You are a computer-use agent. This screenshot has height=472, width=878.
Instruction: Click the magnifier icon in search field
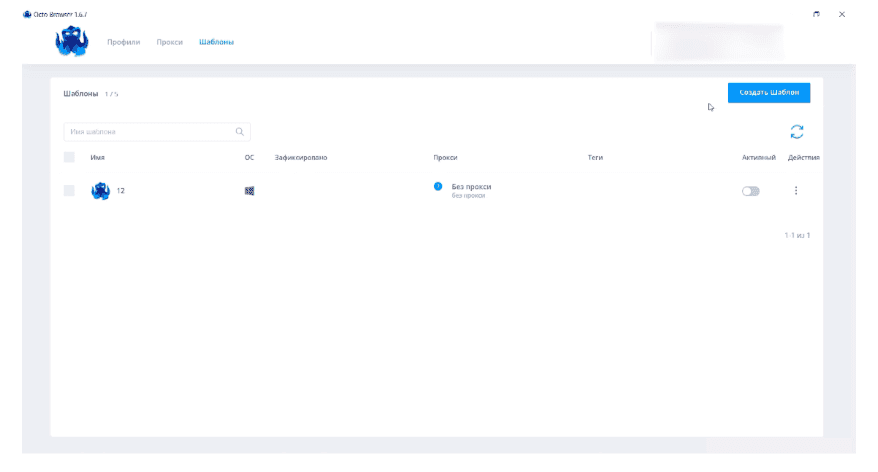point(240,131)
